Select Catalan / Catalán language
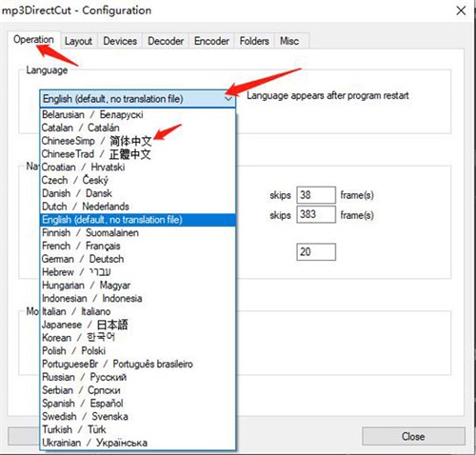Screen dimensions: 476x455 pyautogui.click(x=138, y=128)
